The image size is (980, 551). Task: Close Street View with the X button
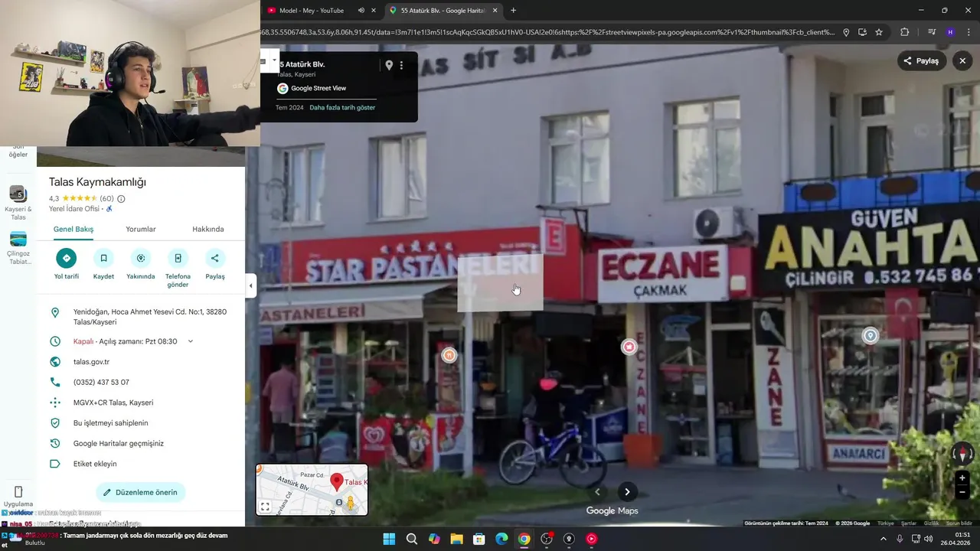click(962, 60)
